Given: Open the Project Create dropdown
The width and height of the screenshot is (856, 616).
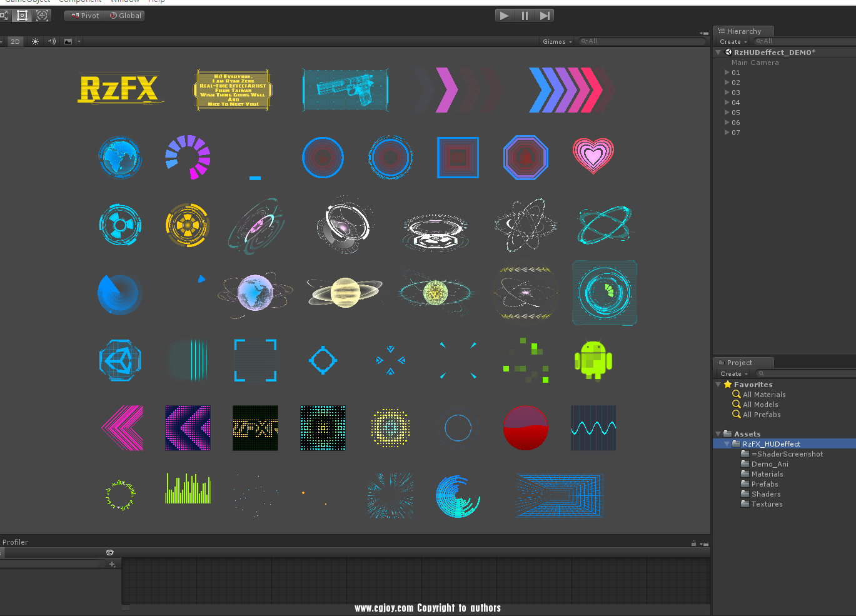Looking at the screenshot, I should (x=733, y=373).
